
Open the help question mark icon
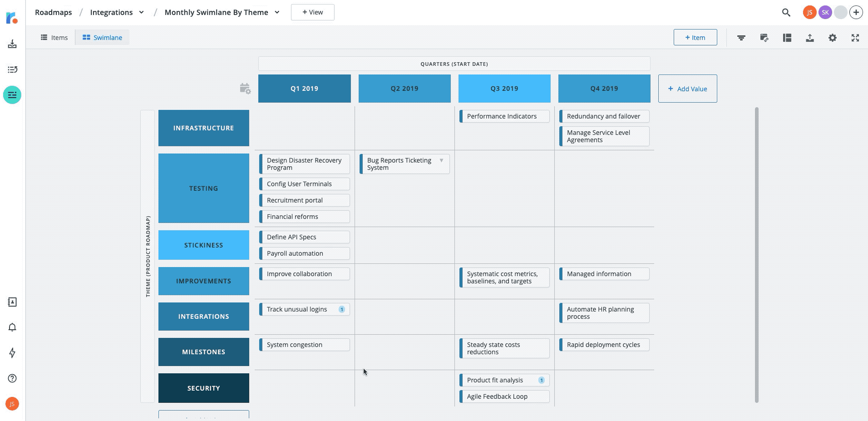(x=12, y=378)
